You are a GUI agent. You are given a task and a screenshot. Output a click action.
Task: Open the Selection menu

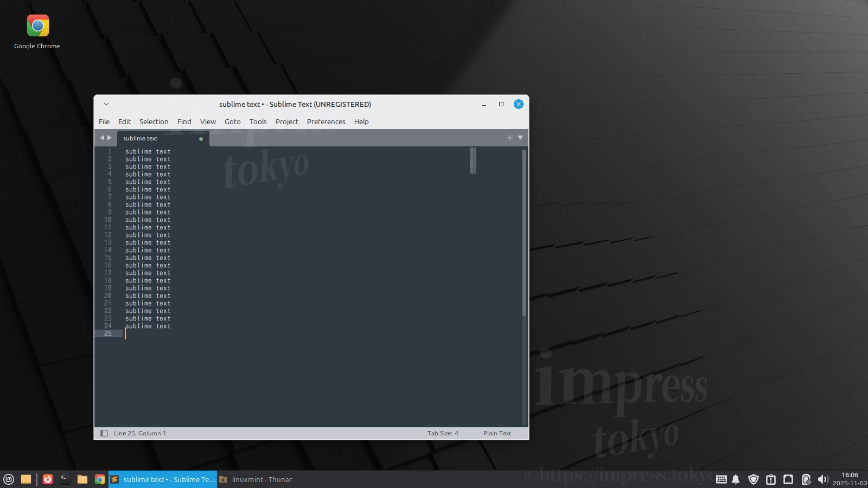coord(154,121)
